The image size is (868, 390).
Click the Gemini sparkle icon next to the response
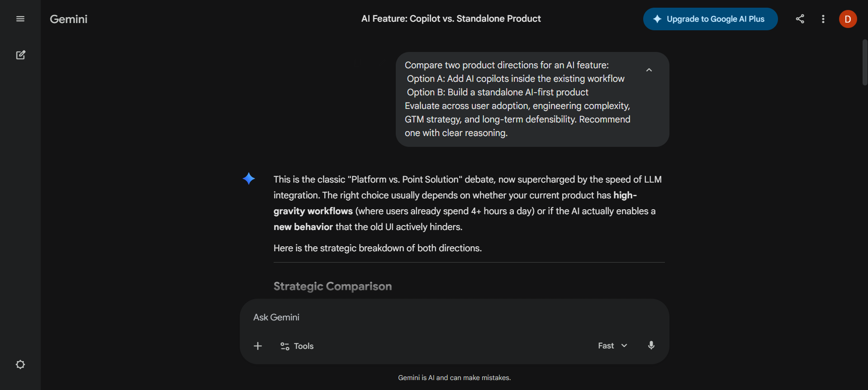click(249, 179)
